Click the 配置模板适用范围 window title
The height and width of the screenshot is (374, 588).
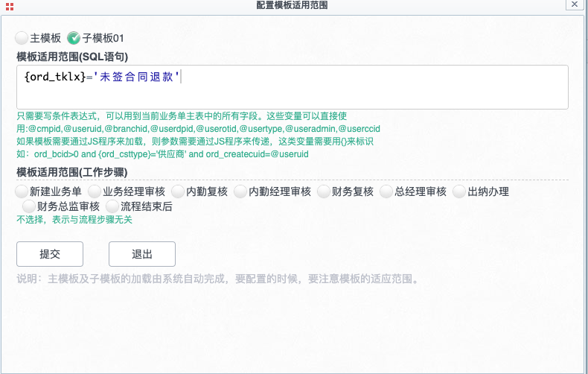click(x=292, y=5)
